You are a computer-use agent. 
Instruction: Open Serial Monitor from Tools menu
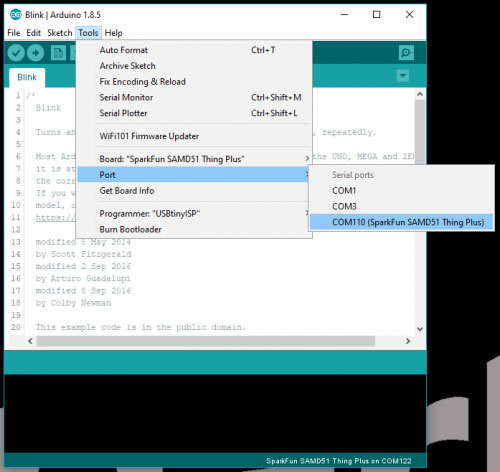tap(194, 97)
